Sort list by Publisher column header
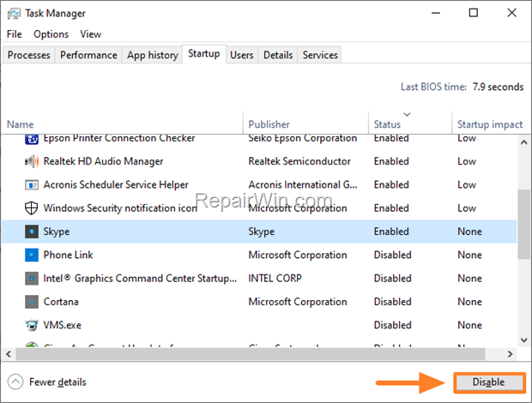 305,123
